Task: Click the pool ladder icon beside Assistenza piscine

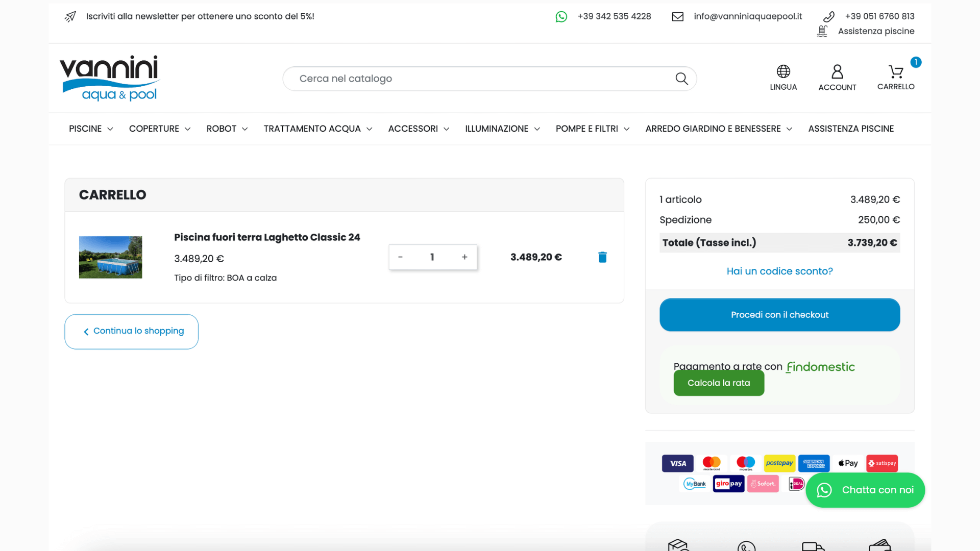Action: (x=822, y=31)
